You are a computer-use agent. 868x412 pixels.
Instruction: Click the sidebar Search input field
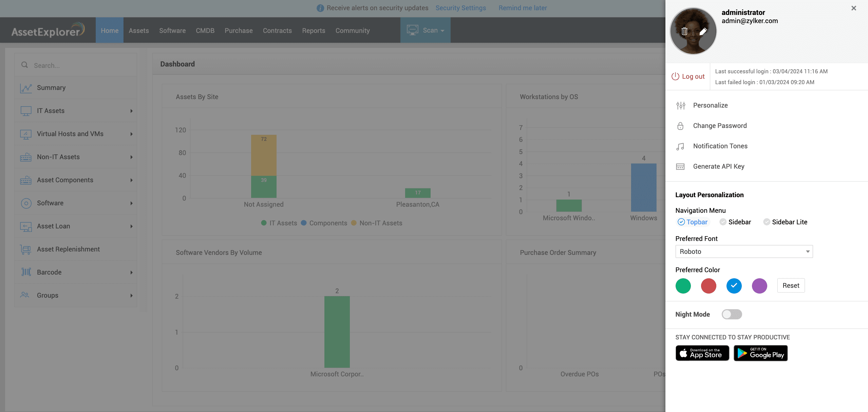pos(81,65)
